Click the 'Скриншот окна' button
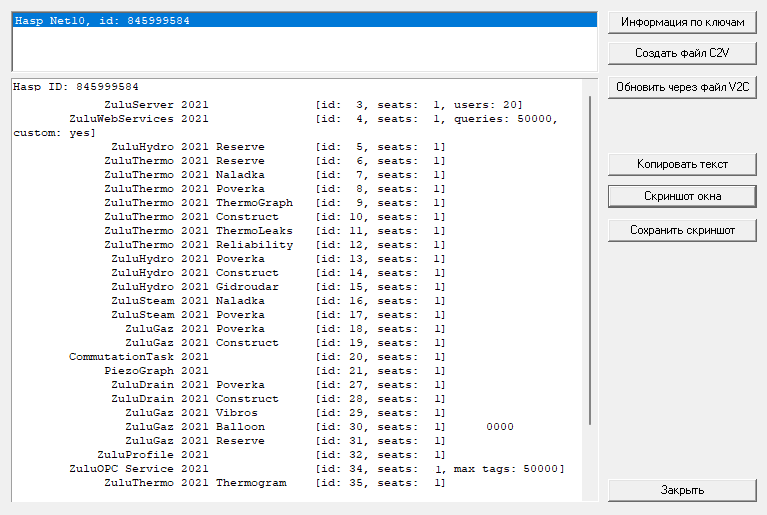This screenshot has width=767, height=515. [682, 196]
